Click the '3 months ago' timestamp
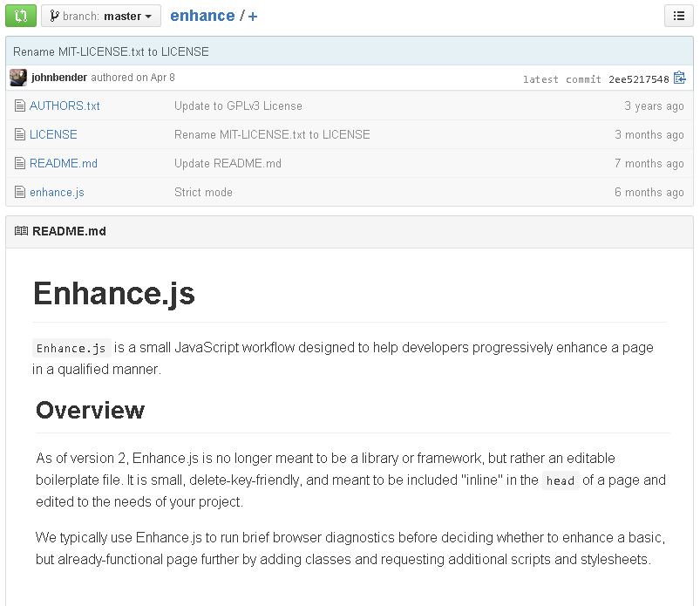This screenshot has width=700, height=606. (649, 135)
